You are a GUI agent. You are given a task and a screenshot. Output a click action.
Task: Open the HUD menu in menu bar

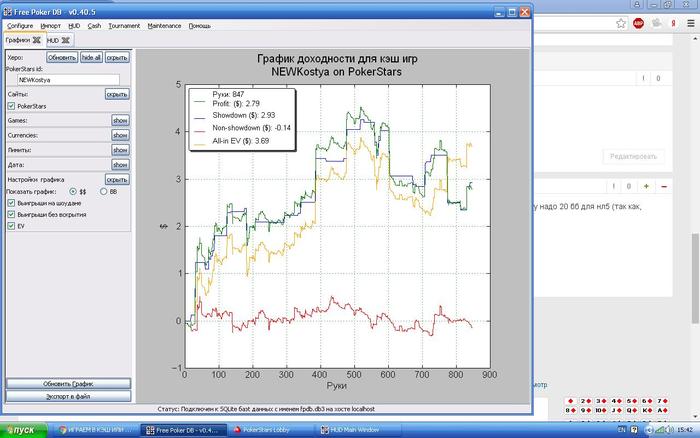tap(74, 26)
